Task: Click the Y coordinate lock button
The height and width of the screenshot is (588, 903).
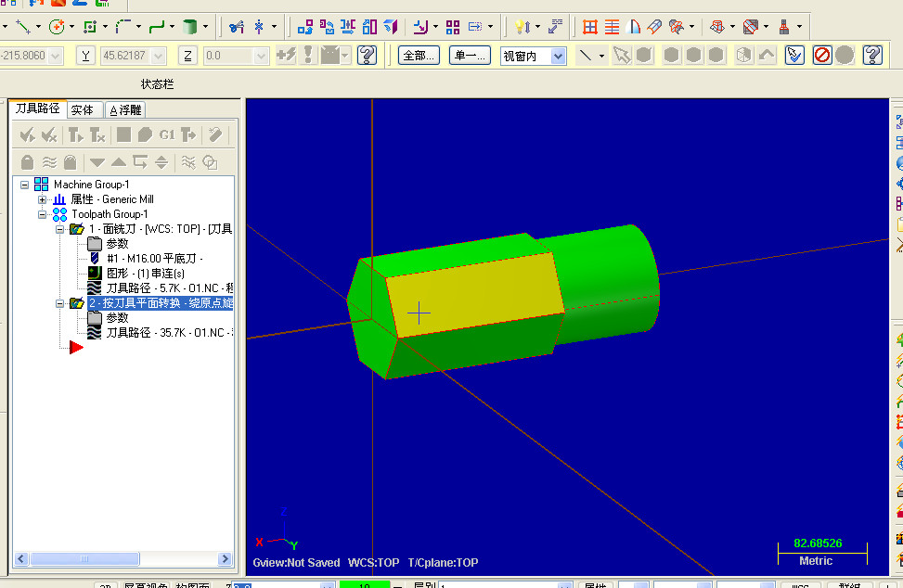Action: click(85, 56)
